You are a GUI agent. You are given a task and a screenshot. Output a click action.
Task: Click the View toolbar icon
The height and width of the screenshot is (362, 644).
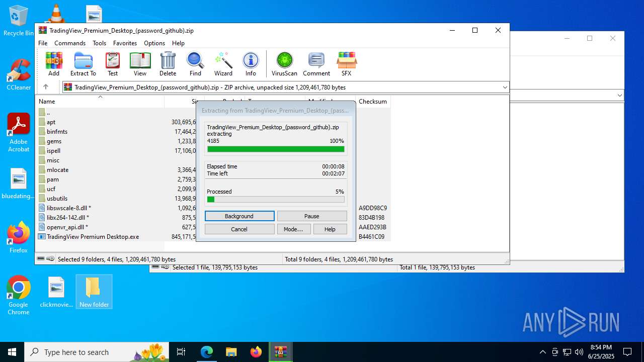click(x=140, y=64)
